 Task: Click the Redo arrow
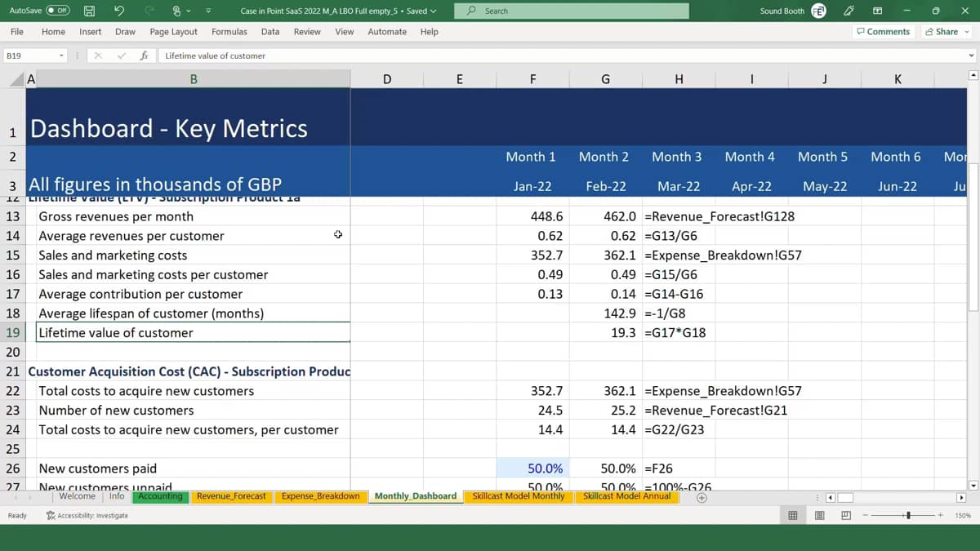coord(149,11)
